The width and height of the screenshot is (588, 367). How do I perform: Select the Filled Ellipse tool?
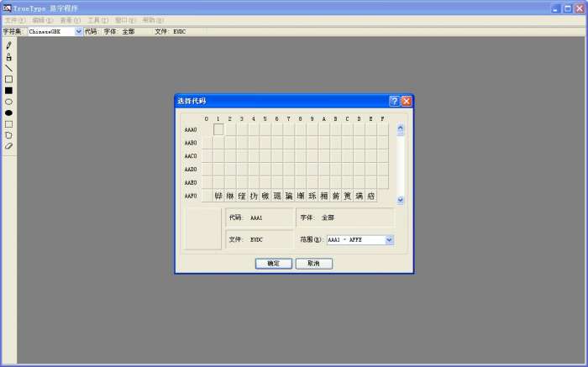pyautogui.click(x=8, y=113)
